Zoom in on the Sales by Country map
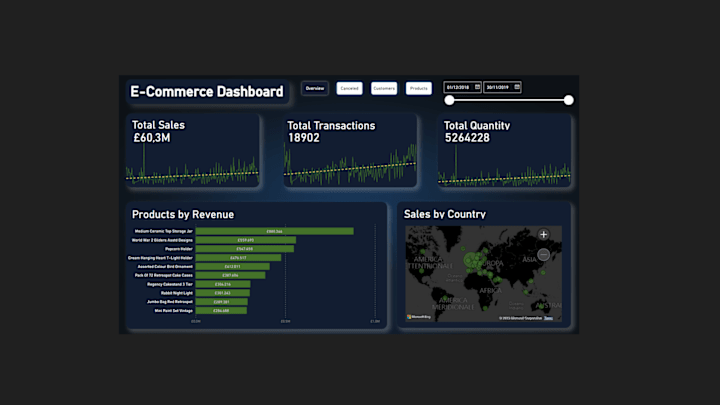The height and width of the screenshot is (405, 720). point(544,235)
